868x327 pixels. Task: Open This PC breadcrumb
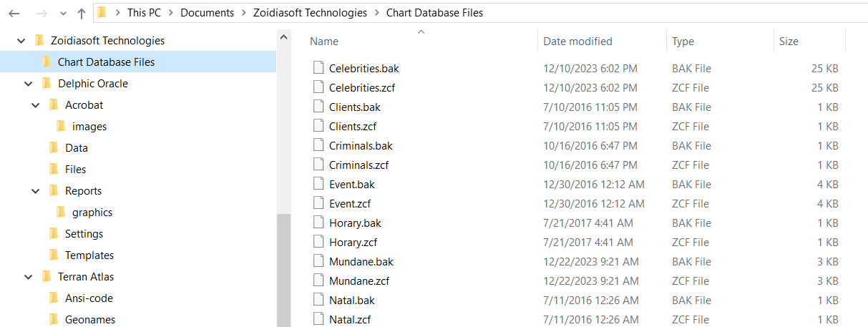[145, 13]
